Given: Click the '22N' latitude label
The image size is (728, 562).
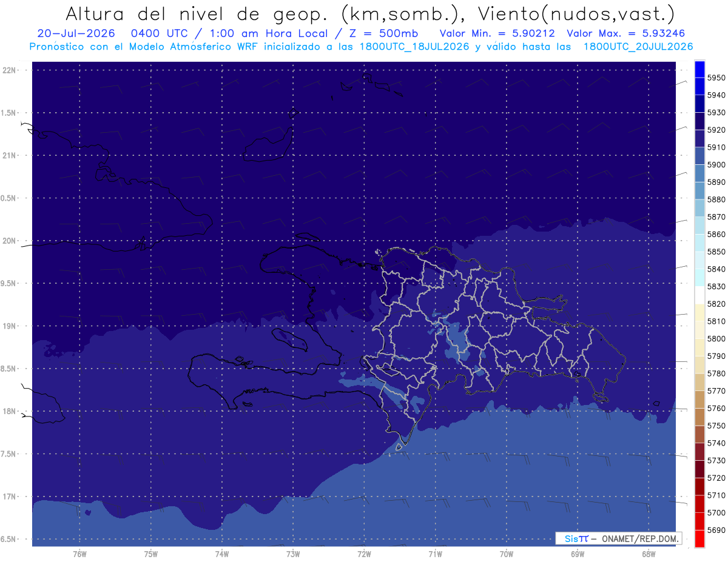Looking at the screenshot, I should tap(8, 70).
